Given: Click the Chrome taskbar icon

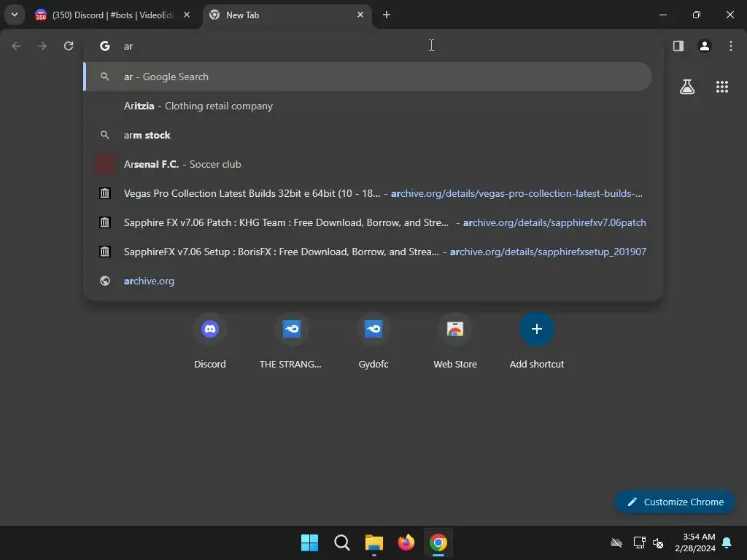Looking at the screenshot, I should tap(438, 542).
